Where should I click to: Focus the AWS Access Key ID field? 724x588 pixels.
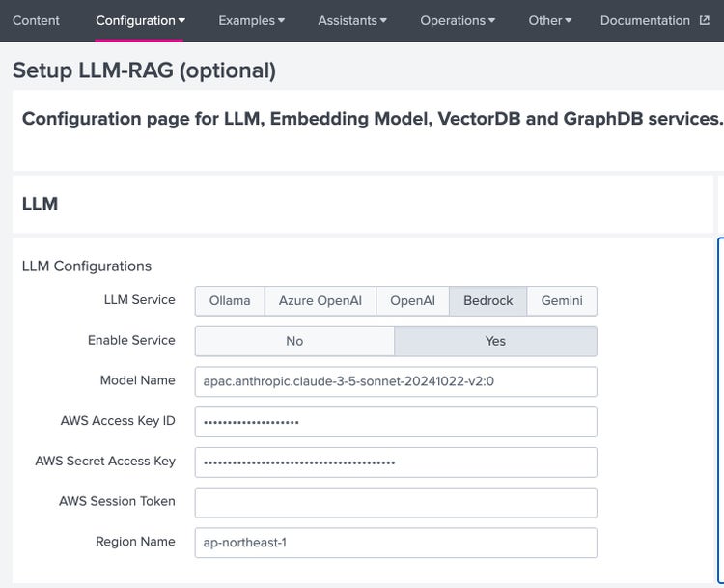pyautogui.click(x=396, y=422)
